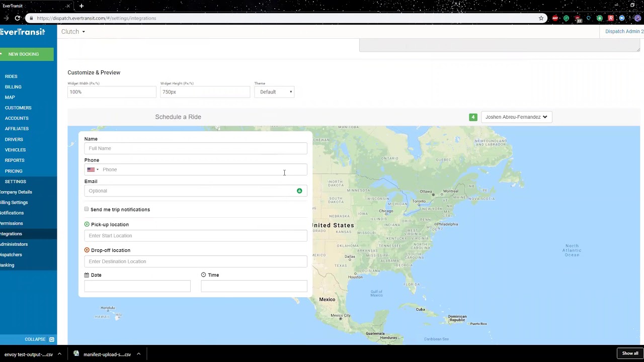
Task: Open the Joshen Abreu-Fernandez user dropdown
Action: [516, 117]
